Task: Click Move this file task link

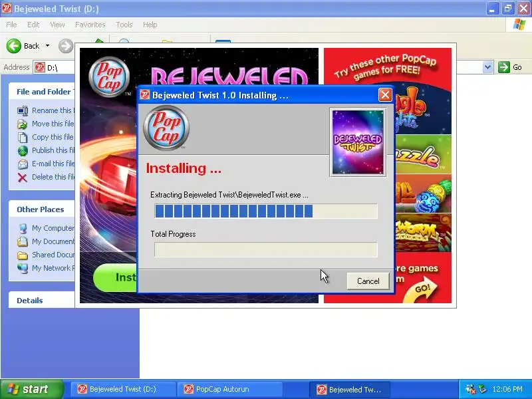Action: [x=53, y=124]
